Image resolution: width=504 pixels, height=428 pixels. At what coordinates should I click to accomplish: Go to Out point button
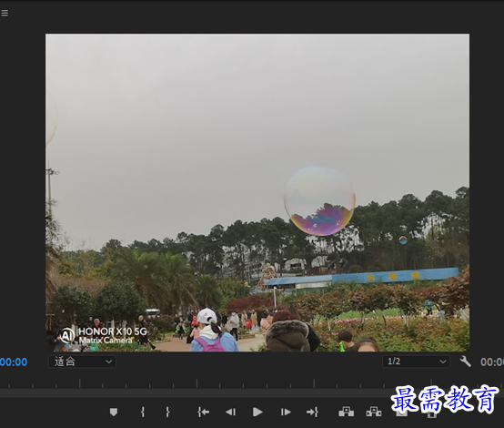coord(312,412)
